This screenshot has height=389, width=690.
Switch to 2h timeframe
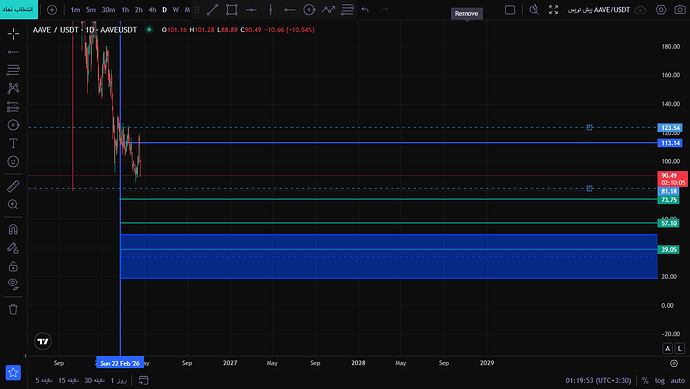pyautogui.click(x=139, y=10)
